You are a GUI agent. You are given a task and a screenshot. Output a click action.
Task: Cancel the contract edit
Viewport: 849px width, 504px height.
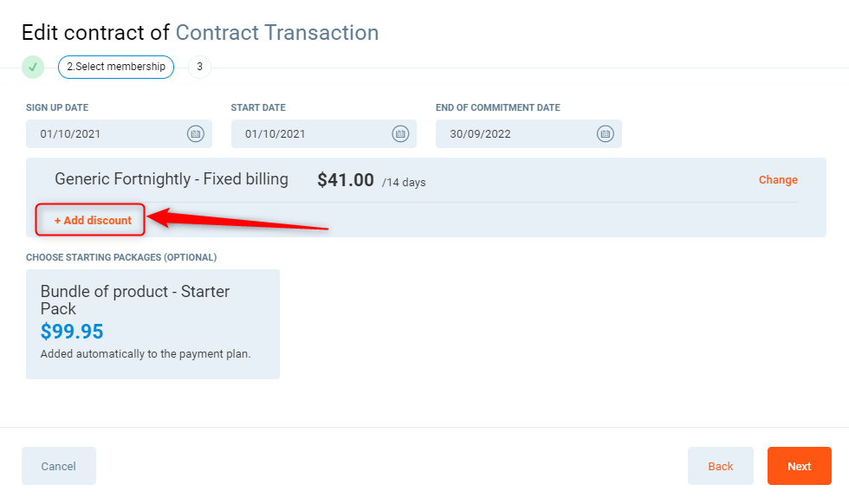coord(59,466)
